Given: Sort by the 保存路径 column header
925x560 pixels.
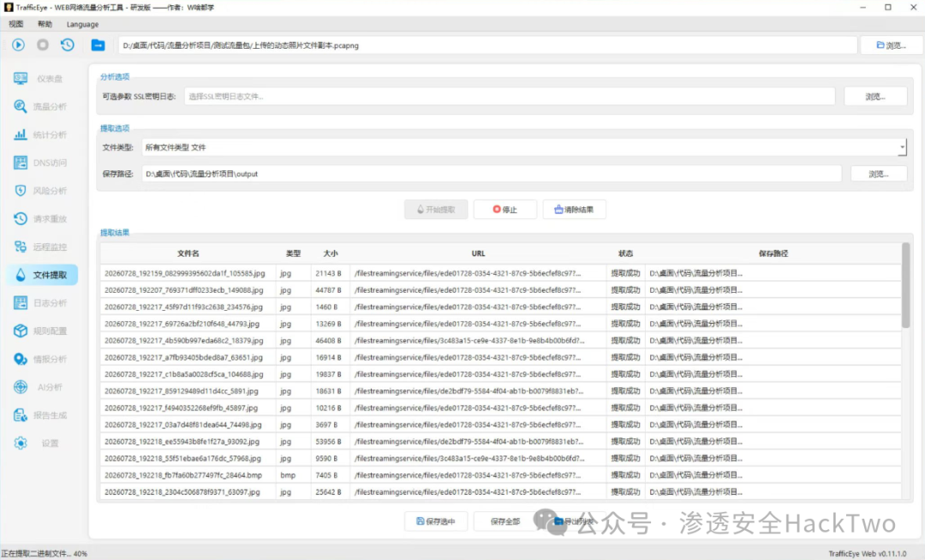Looking at the screenshot, I should [x=773, y=253].
